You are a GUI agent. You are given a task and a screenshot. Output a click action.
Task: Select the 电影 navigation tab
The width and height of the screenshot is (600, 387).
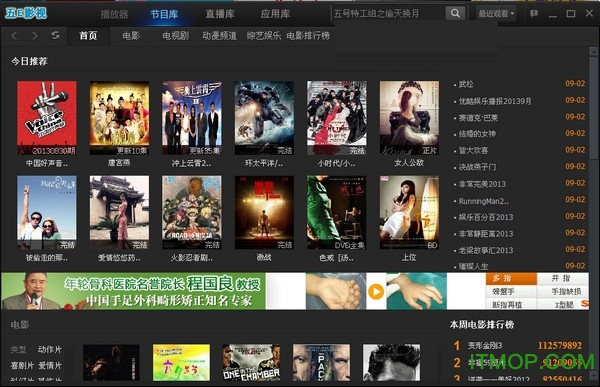[x=131, y=36]
